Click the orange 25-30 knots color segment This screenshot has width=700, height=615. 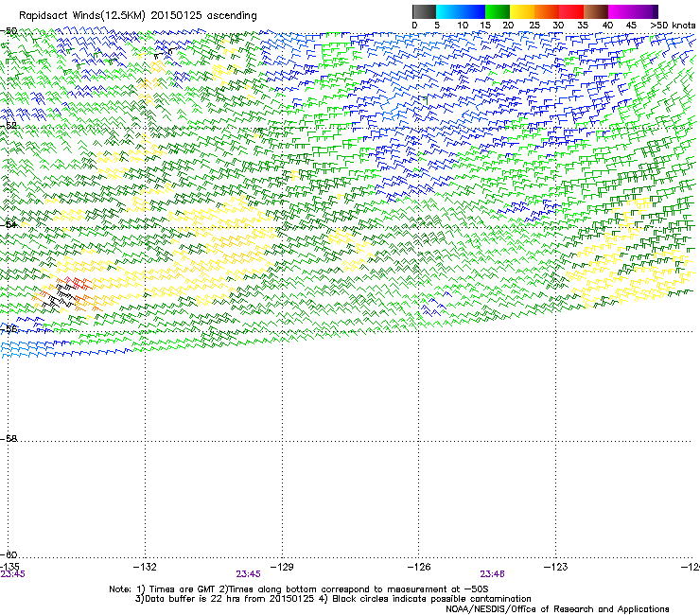(x=547, y=11)
